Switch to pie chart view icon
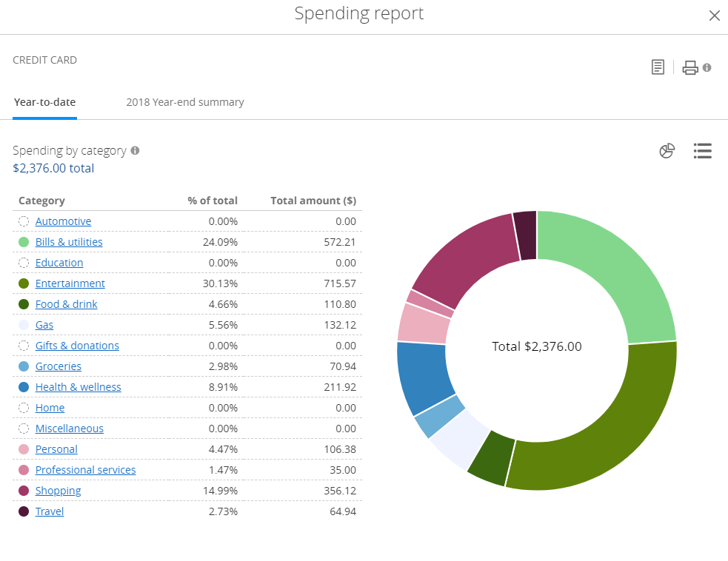728x561 pixels. click(x=667, y=151)
